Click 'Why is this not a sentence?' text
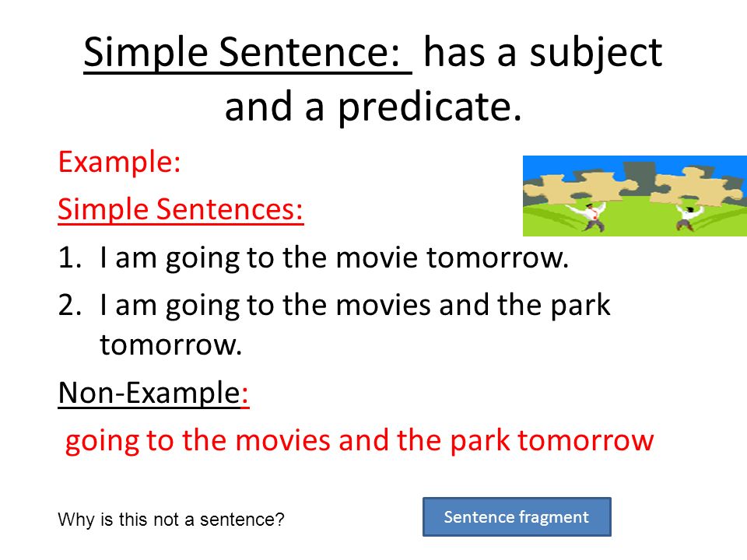Screen dimensions: 747x560 [x=171, y=519]
